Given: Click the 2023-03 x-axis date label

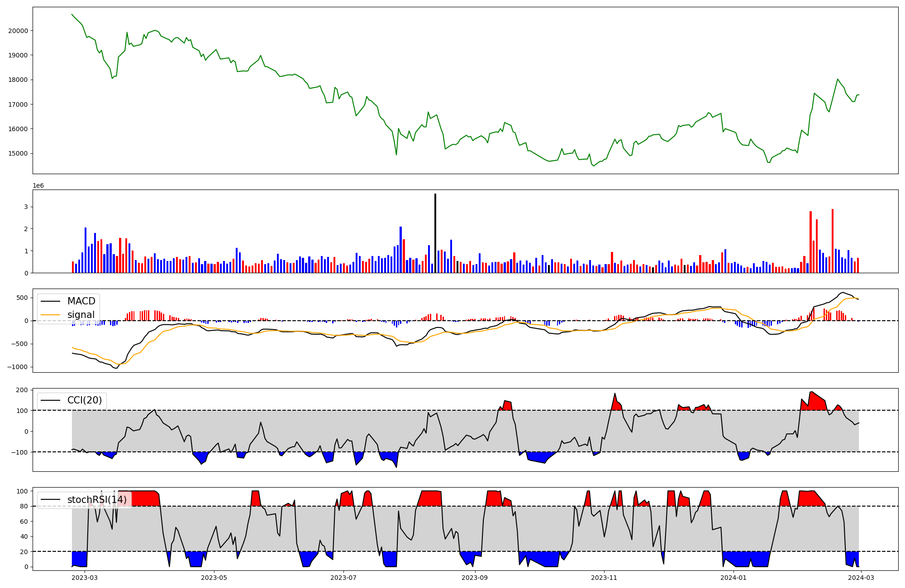Looking at the screenshot, I should [x=85, y=577].
